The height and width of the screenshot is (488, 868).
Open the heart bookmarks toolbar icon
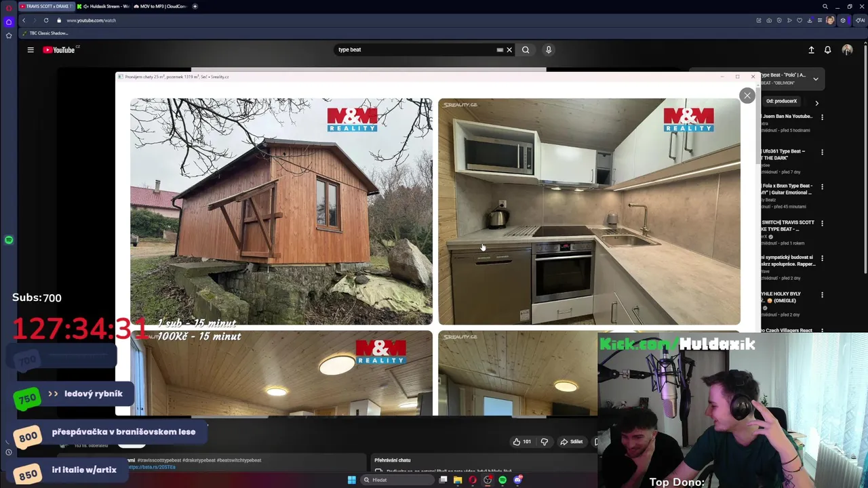tap(800, 20)
